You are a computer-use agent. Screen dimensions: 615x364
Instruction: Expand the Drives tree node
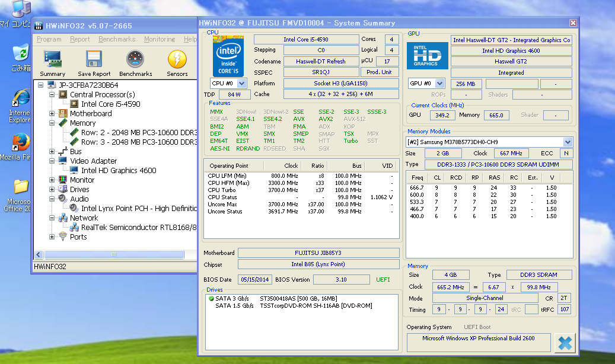coord(52,190)
